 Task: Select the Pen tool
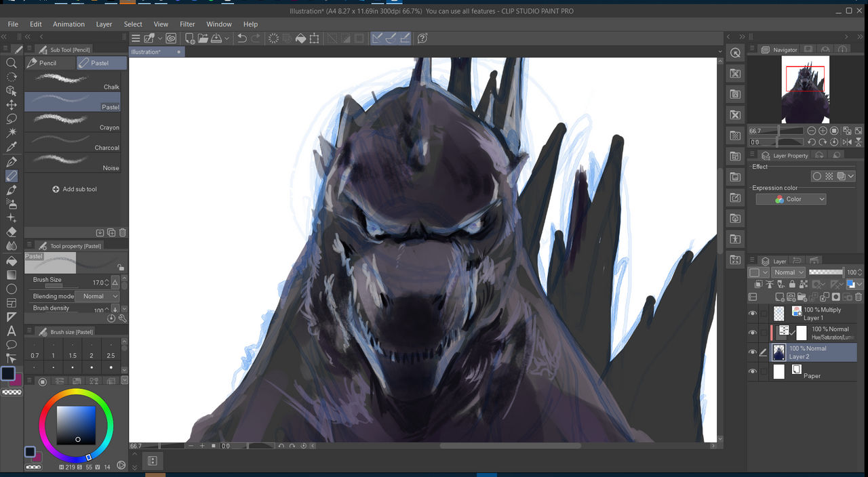point(12,162)
